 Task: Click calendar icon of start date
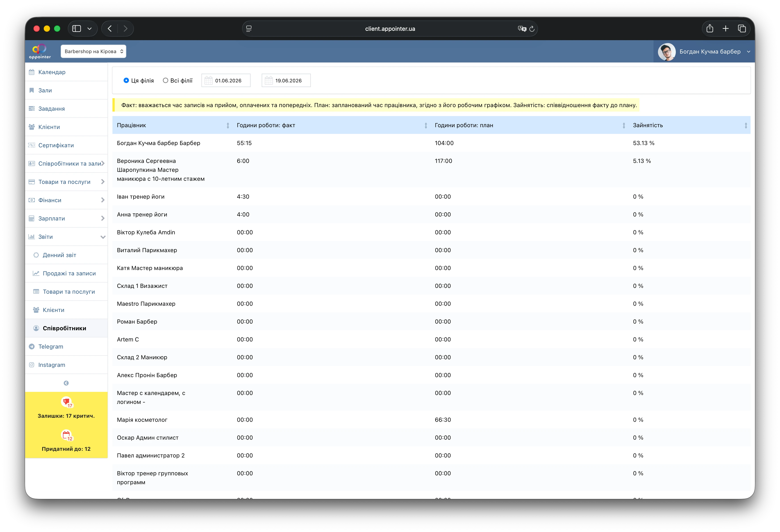(208, 80)
